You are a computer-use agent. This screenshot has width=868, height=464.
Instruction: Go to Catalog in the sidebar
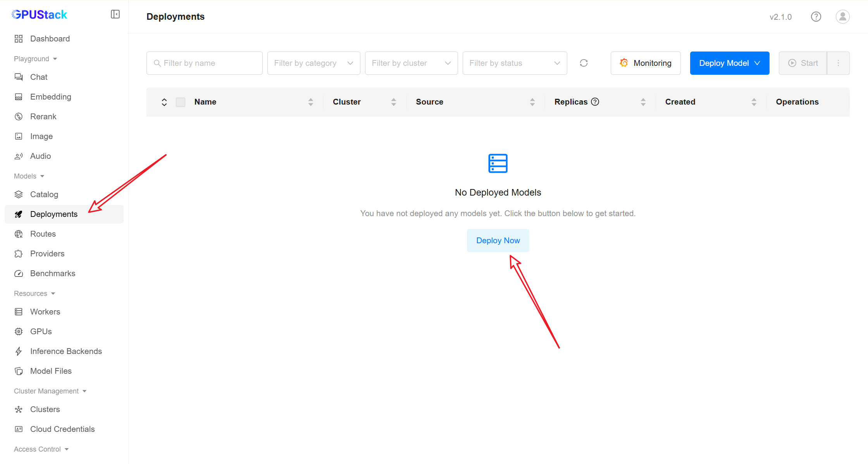pos(44,194)
